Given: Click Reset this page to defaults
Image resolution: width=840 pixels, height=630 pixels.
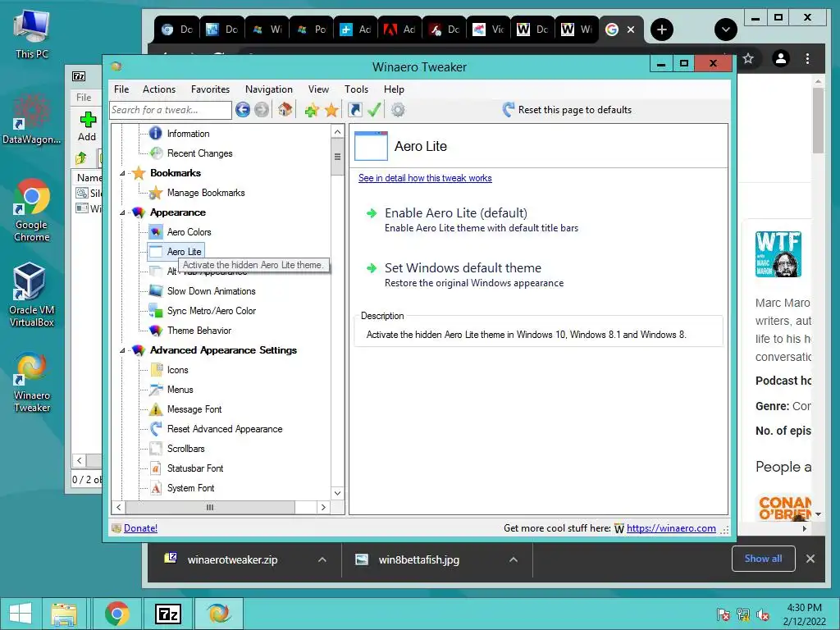Looking at the screenshot, I should point(568,110).
